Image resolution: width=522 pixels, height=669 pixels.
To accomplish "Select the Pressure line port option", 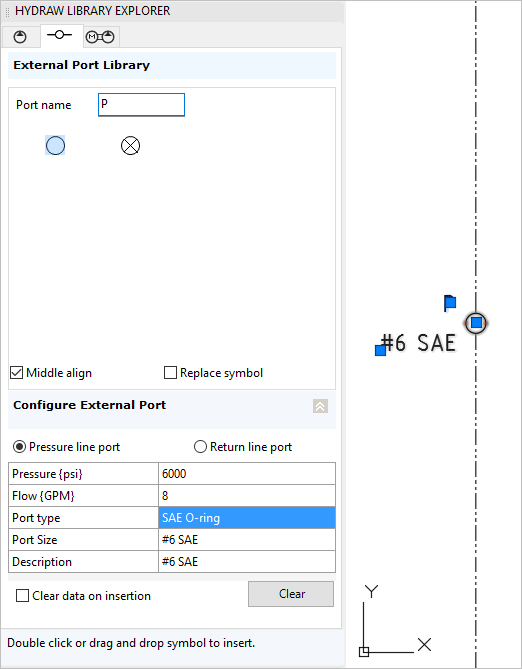I will (19, 447).
